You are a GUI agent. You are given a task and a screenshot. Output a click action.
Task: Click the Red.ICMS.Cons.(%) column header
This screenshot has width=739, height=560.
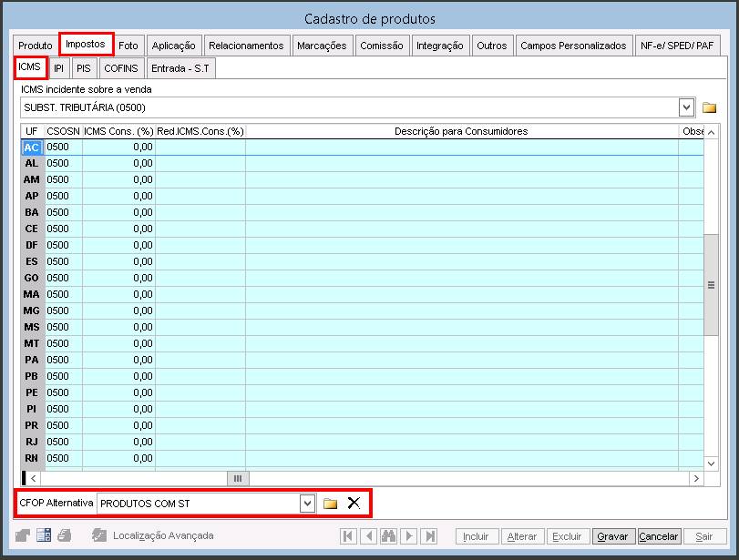coord(200,131)
